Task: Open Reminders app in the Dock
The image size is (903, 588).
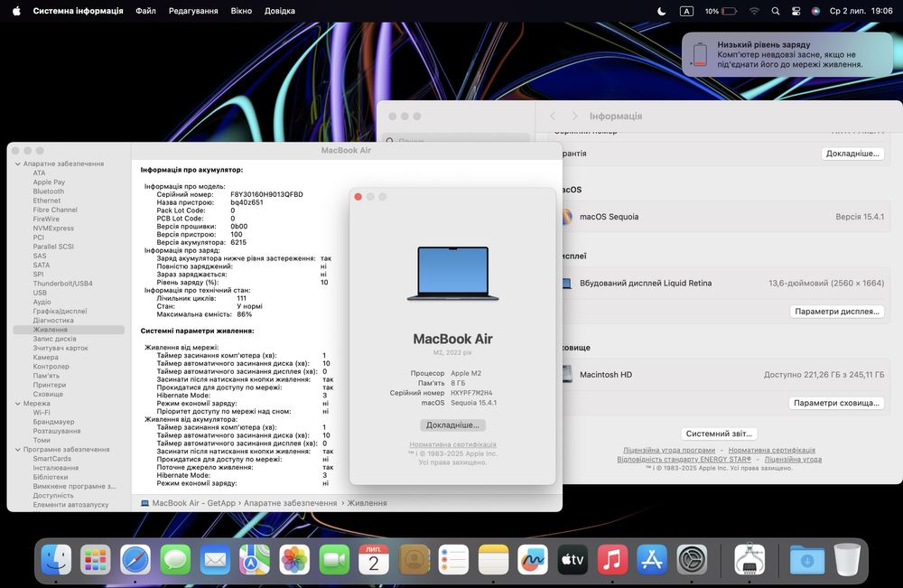Action: tap(453, 559)
